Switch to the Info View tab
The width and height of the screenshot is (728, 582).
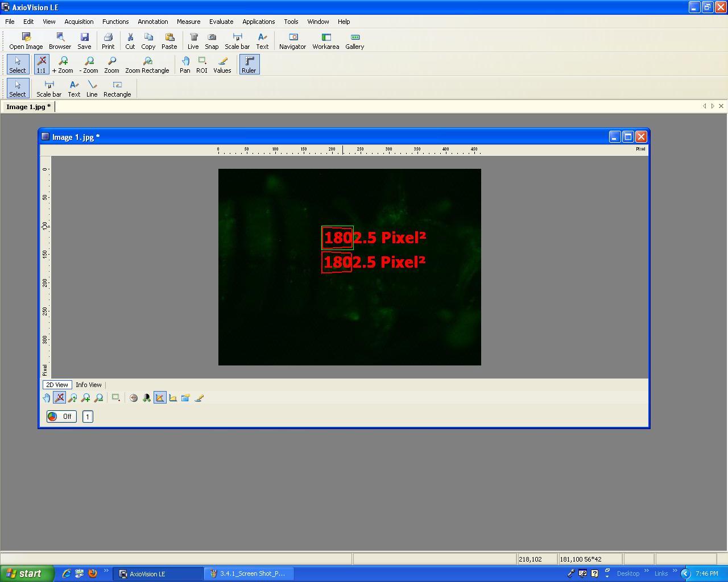(89, 385)
